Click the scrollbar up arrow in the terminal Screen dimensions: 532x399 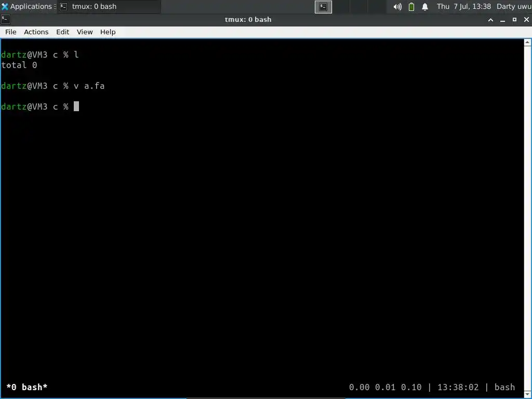tap(527, 43)
